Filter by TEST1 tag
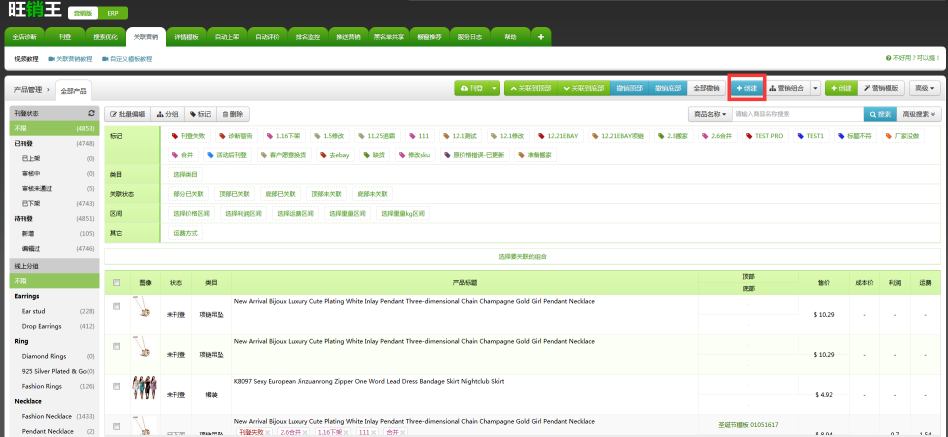The width and height of the screenshot is (948, 437). click(810, 136)
